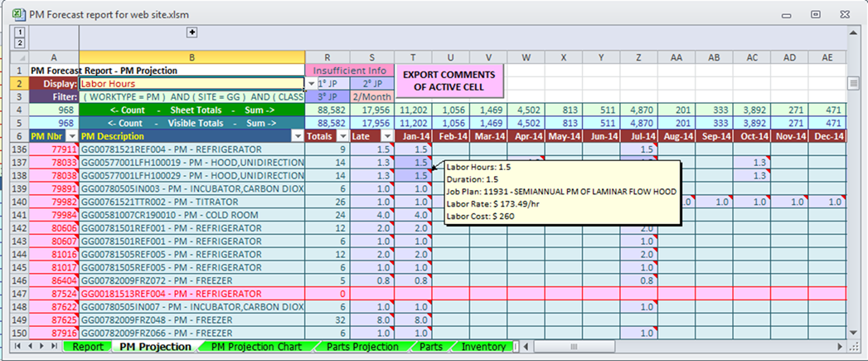868x361 pixels.
Task: Go to previous sheet navigation arrow
Action: point(30,347)
